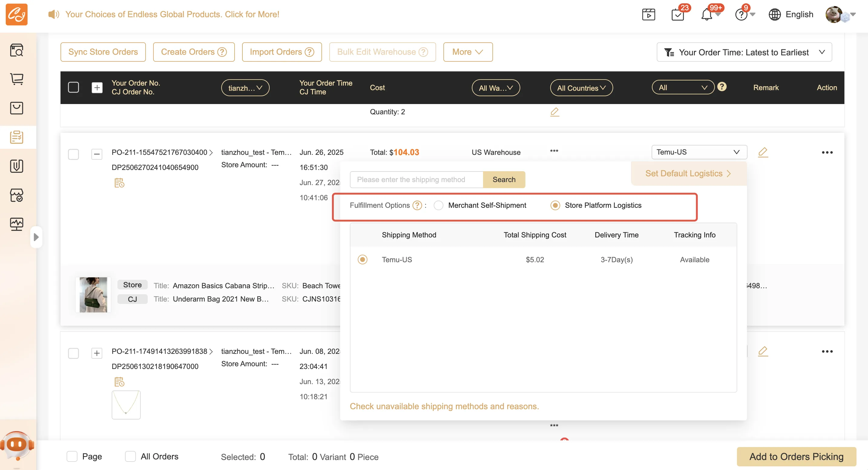Click edit pencil icon beside Temu-US dropdown

pyautogui.click(x=763, y=152)
